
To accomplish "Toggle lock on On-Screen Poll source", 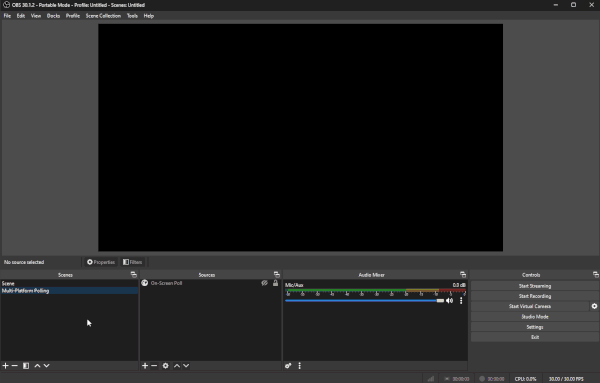I will (x=275, y=283).
